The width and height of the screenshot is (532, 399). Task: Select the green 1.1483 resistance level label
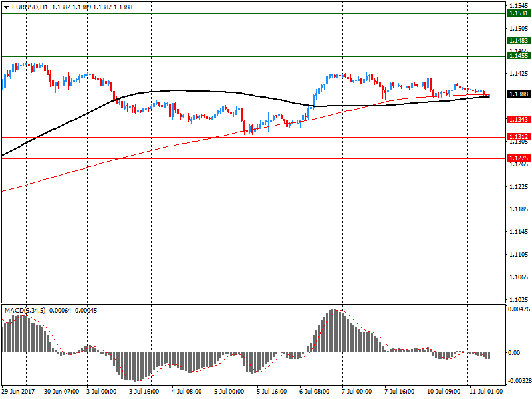(x=519, y=41)
